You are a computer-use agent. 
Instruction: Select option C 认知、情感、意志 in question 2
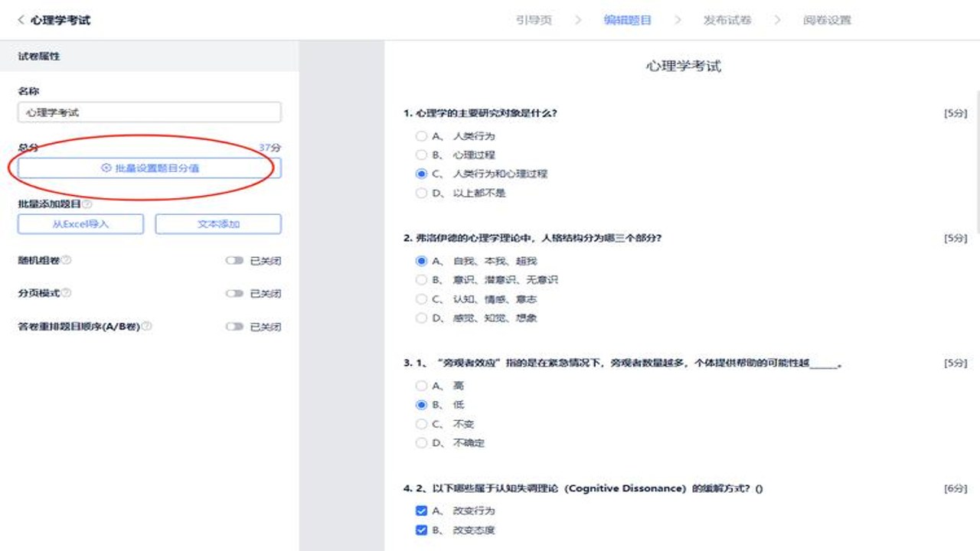click(421, 299)
